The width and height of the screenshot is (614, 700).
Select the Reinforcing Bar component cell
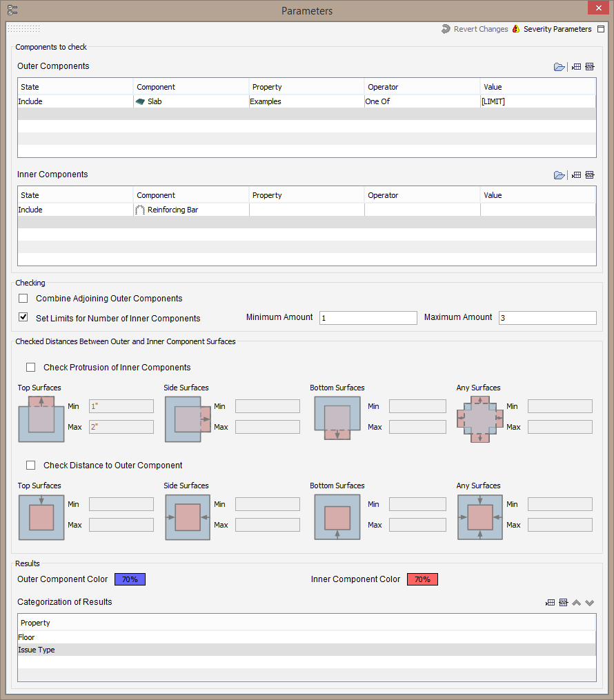pyautogui.click(x=191, y=210)
